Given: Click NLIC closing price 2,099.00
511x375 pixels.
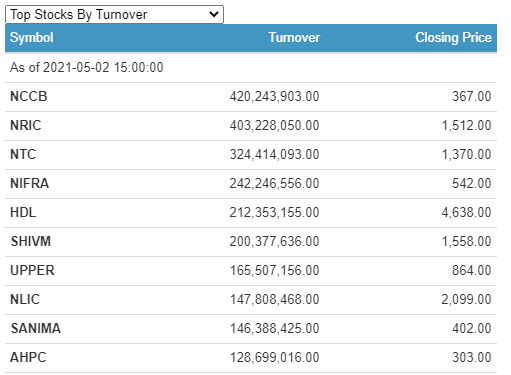Looking at the screenshot, I should (466, 300).
